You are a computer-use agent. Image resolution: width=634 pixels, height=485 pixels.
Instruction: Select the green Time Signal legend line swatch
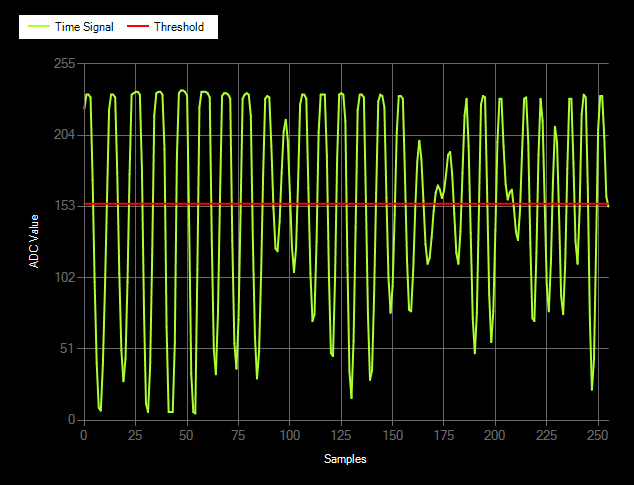(x=37, y=27)
